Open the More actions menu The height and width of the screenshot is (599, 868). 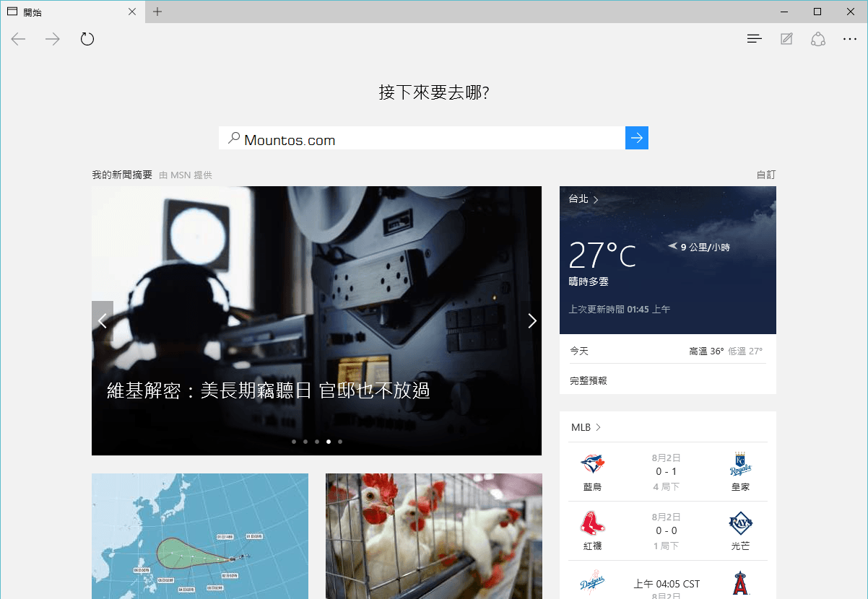click(850, 39)
